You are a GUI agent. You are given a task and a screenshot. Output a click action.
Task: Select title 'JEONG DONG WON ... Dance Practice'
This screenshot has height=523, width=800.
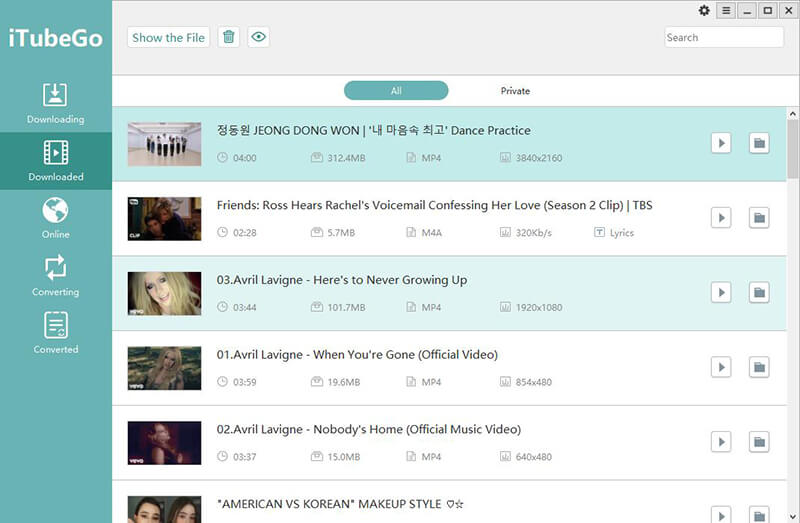tap(373, 131)
